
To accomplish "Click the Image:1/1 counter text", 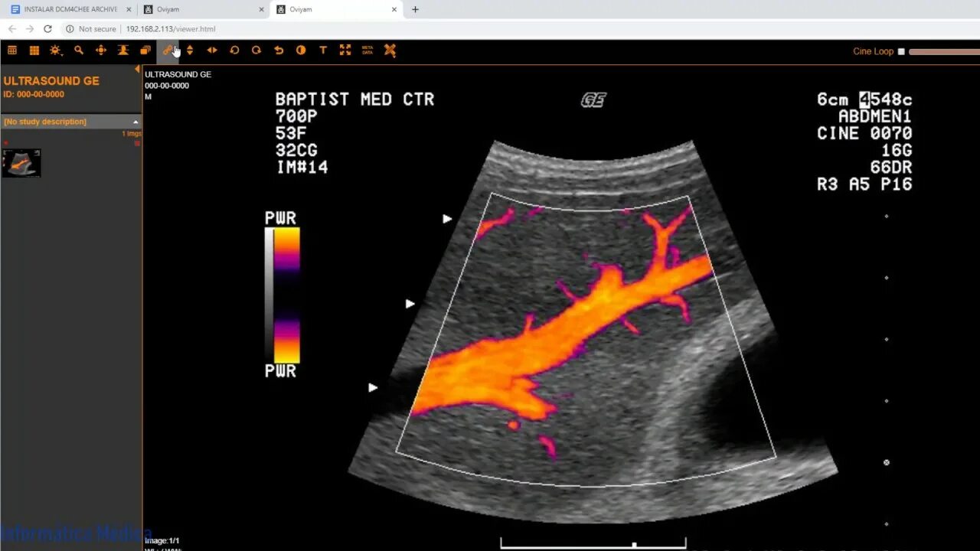I will (x=162, y=541).
